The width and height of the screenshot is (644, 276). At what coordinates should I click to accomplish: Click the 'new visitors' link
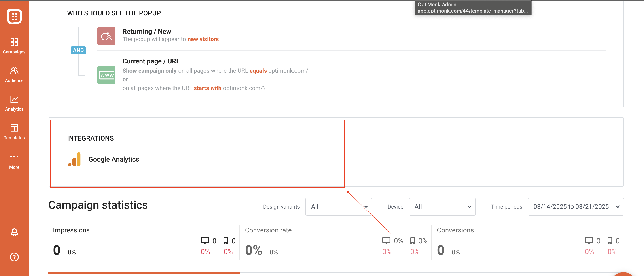pos(203,39)
